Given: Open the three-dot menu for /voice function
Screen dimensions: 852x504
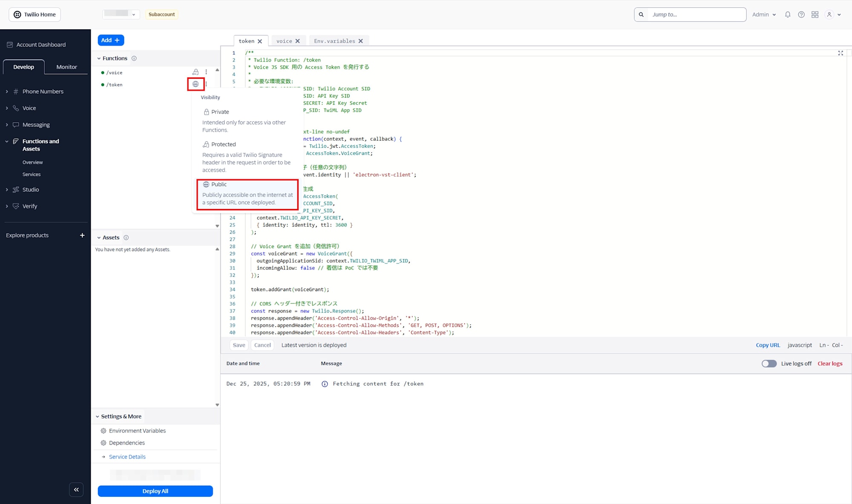Looking at the screenshot, I should pos(206,72).
